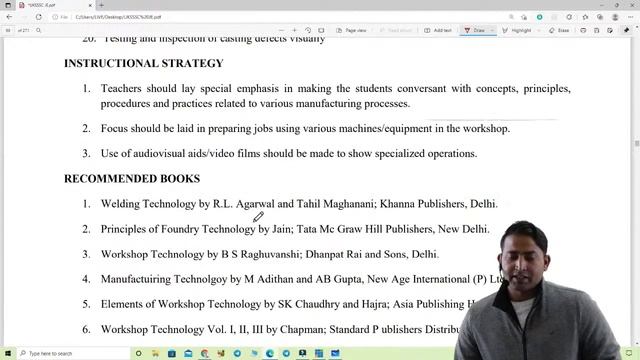This screenshot has height=360, width=640.
Task: Expand the Highlight color dropdown arrow
Action: point(539,30)
